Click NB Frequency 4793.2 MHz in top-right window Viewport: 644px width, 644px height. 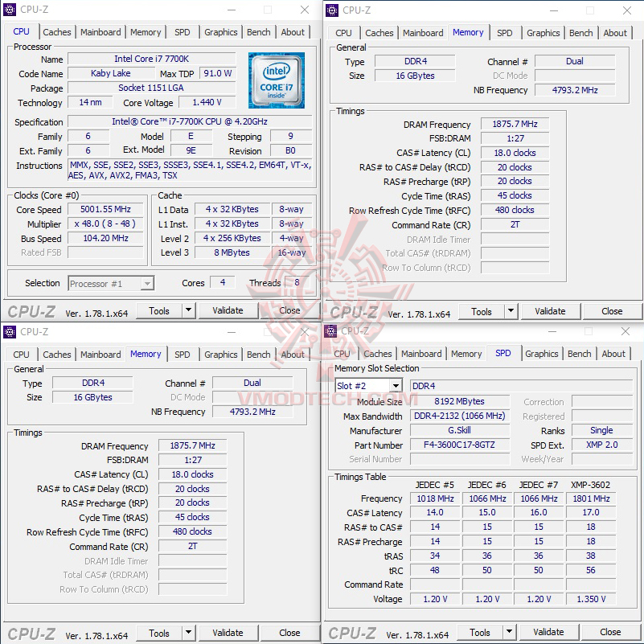(x=575, y=90)
